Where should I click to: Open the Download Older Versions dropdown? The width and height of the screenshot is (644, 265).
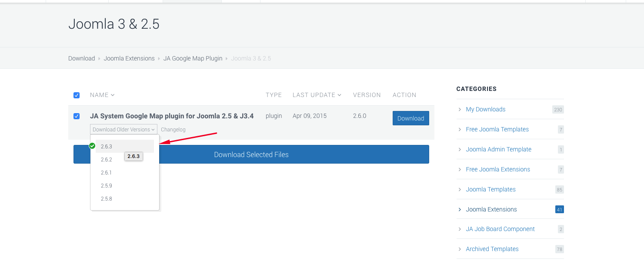click(x=123, y=129)
